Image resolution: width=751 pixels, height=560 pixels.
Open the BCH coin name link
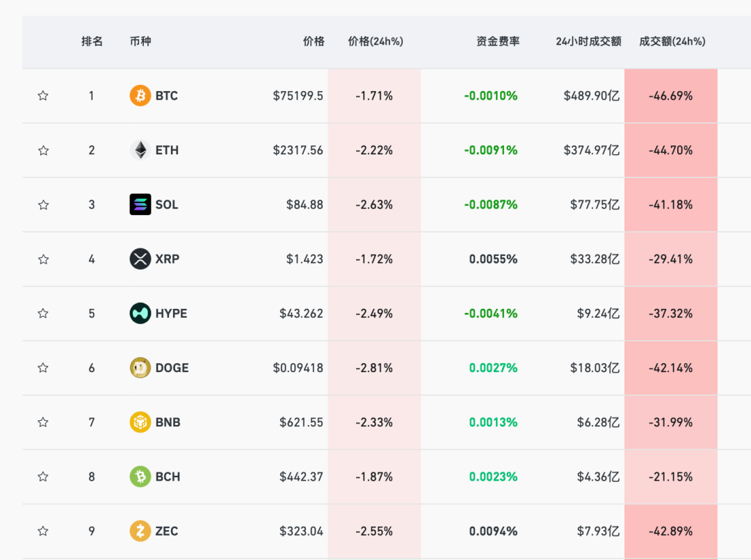click(x=168, y=477)
